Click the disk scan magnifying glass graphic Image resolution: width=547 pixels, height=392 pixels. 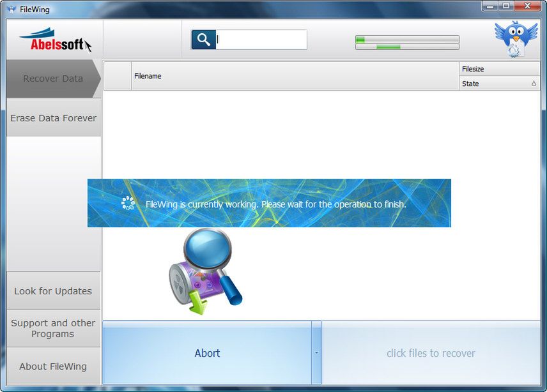(x=206, y=271)
